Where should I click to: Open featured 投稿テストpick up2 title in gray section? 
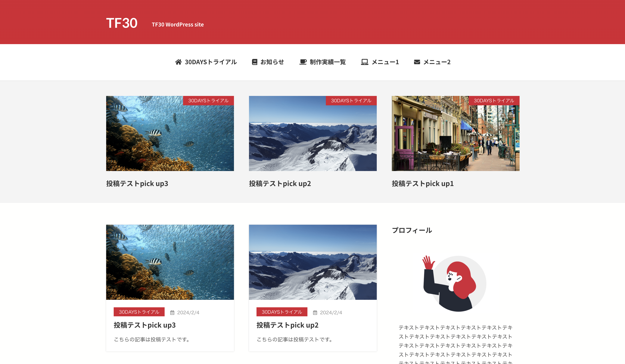tap(280, 184)
